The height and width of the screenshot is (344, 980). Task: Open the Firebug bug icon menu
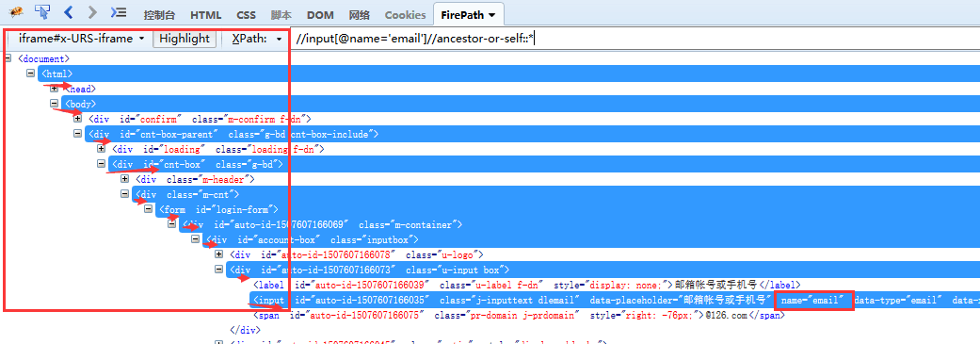coord(17,11)
